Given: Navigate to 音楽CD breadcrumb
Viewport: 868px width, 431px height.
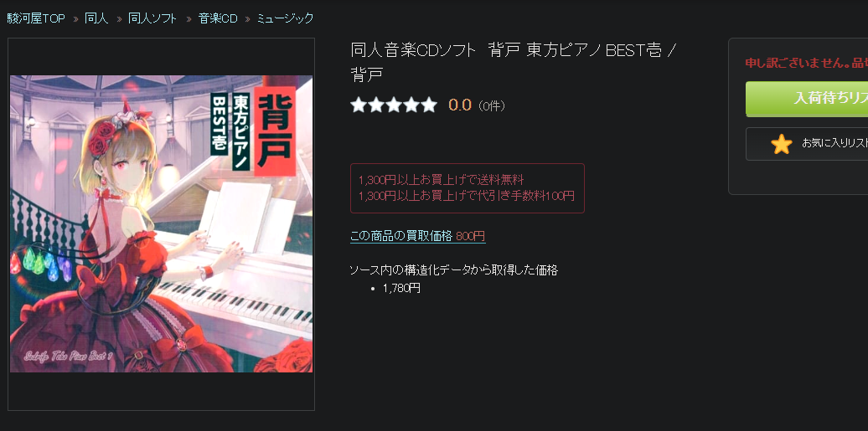Looking at the screenshot, I should [x=218, y=18].
